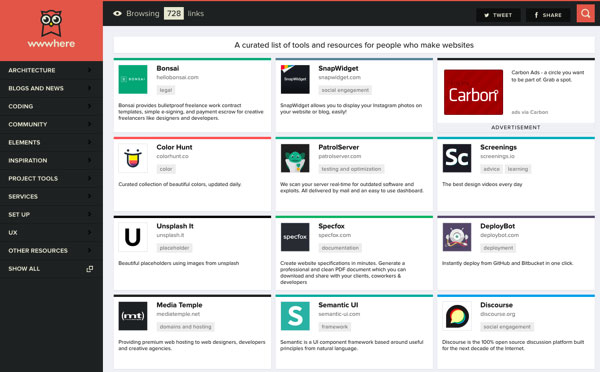
Task: Select the social engagement tag under SnapWidget
Action: [345, 90]
